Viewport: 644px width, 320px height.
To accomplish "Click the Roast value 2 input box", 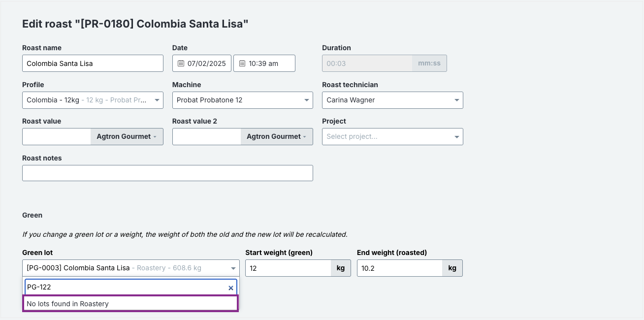I will (207, 136).
